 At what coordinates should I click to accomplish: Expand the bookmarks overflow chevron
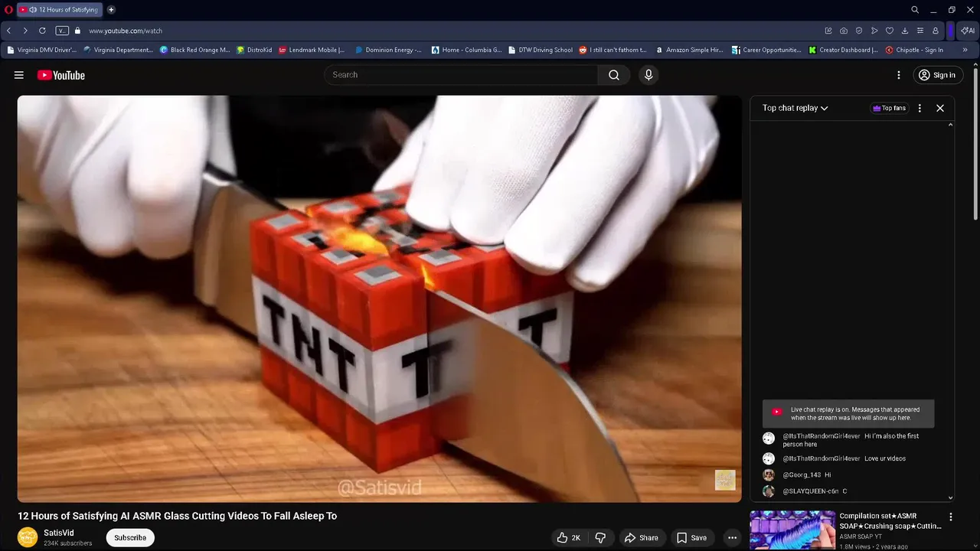tap(965, 50)
